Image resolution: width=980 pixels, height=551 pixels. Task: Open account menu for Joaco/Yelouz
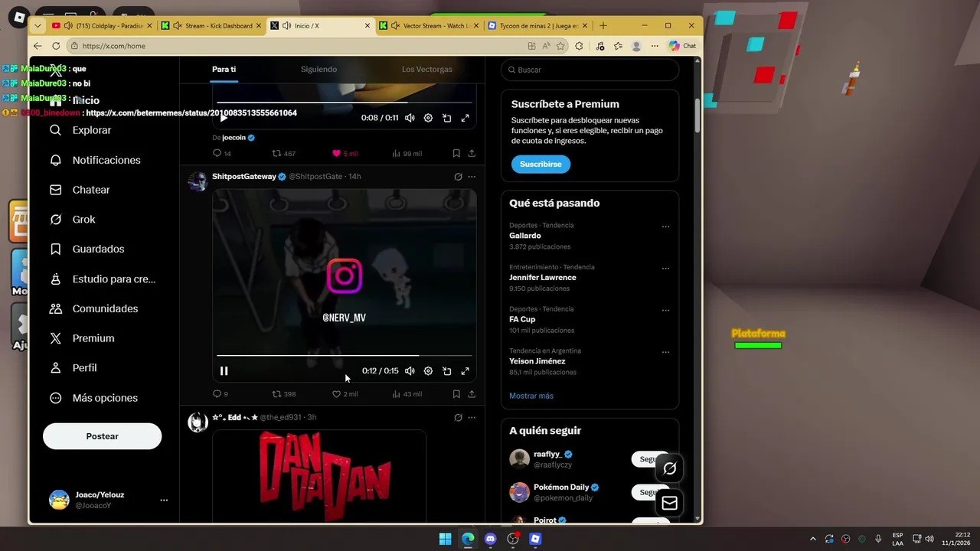click(164, 500)
